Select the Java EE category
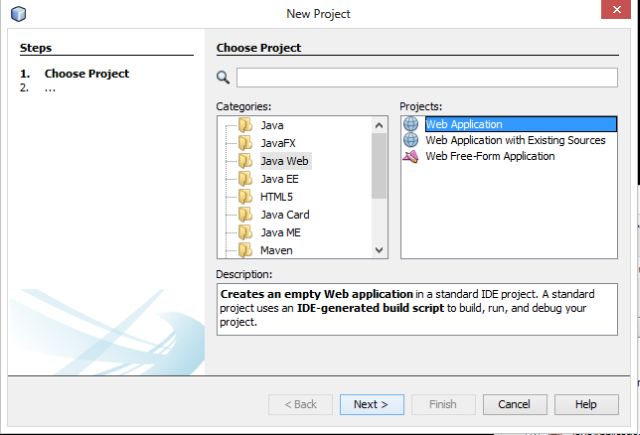The height and width of the screenshot is (435, 640). tap(280, 179)
